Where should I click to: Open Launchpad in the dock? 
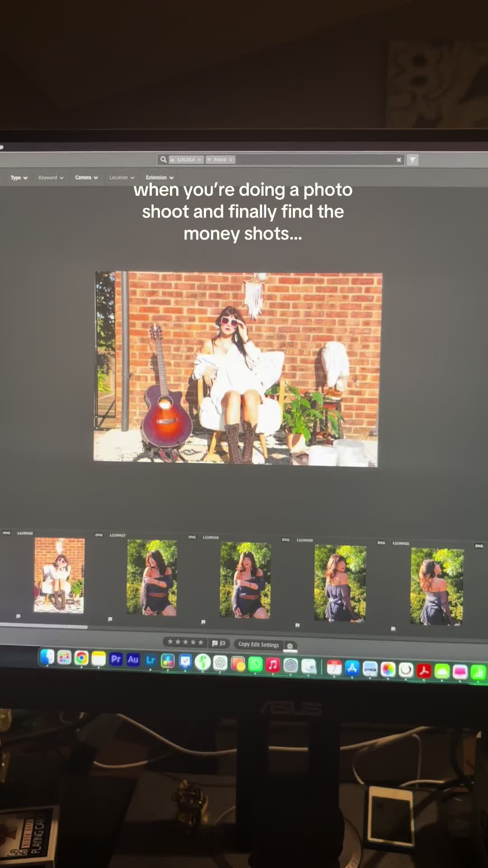click(x=64, y=658)
